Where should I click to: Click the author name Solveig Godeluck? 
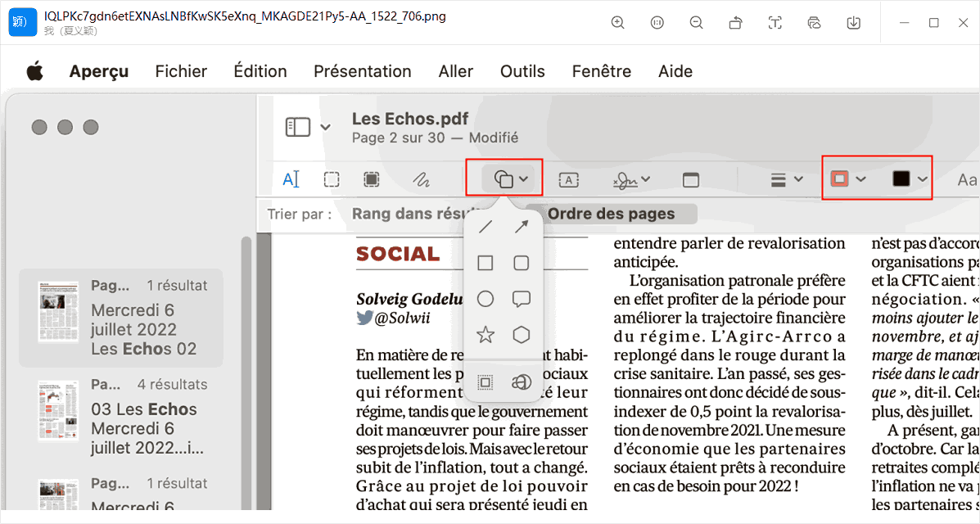click(410, 300)
